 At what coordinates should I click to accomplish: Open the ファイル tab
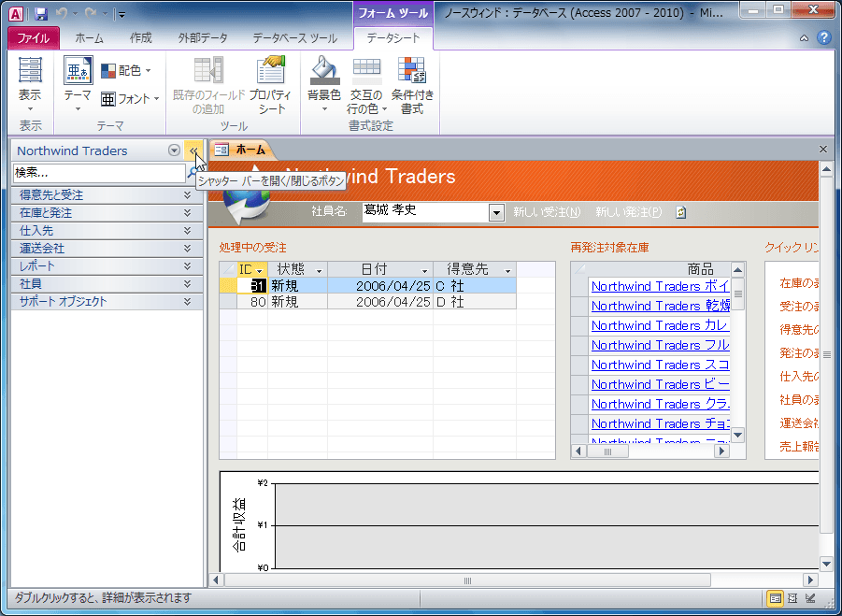(34, 38)
